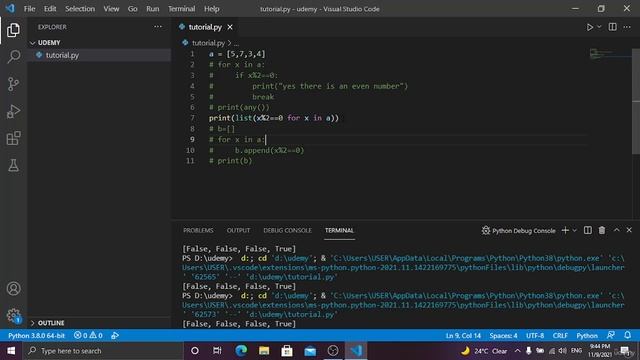Open the Manage gear icon
This screenshot has height=360, width=640.
click(x=13, y=316)
